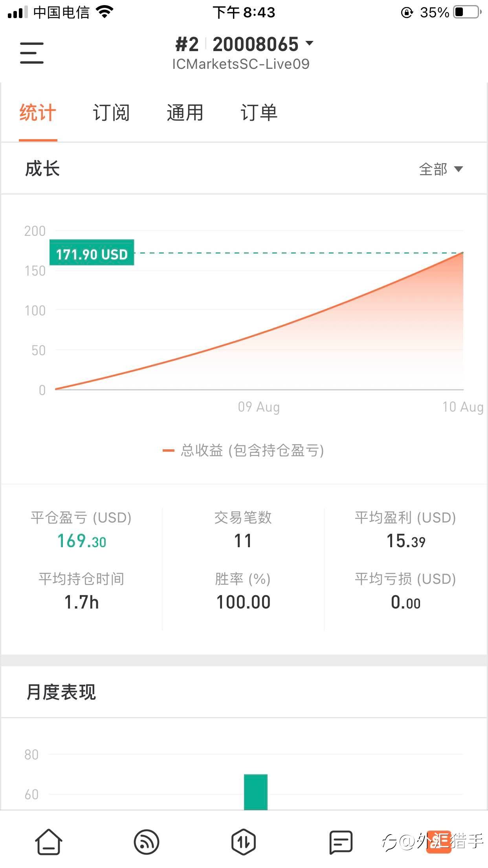Go to the home tab icon

pyautogui.click(x=49, y=842)
